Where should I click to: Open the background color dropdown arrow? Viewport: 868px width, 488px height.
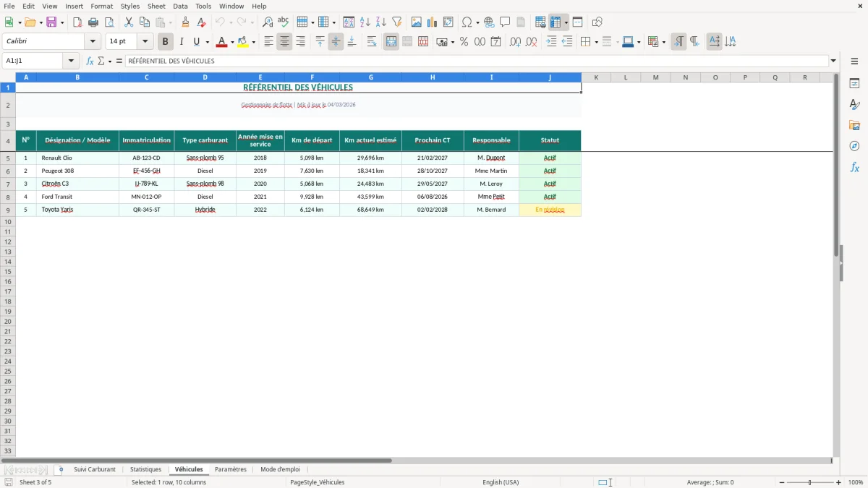(253, 42)
